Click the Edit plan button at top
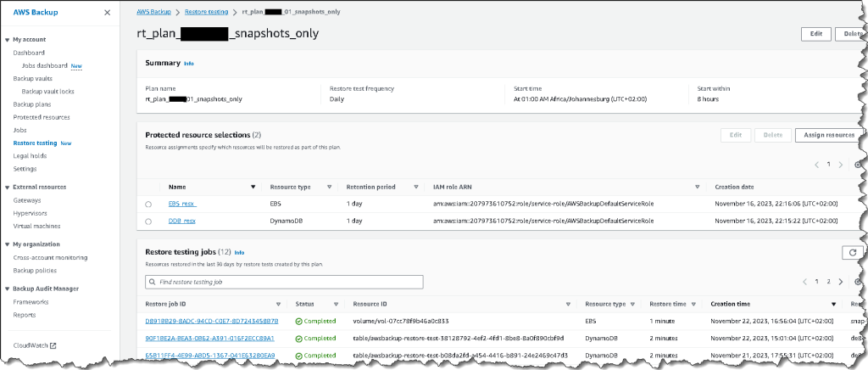Viewport: 868px width, 370px height. pyautogui.click(x=816, y=34)
